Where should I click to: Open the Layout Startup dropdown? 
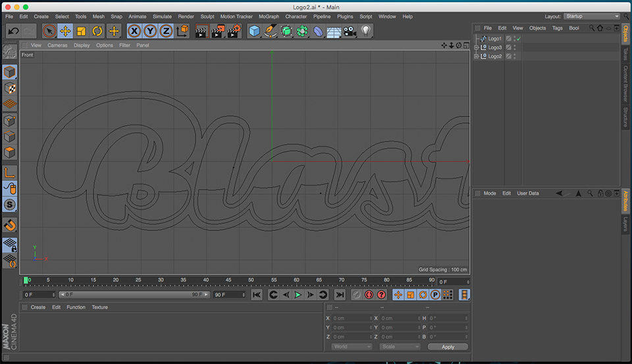[592, 16]
